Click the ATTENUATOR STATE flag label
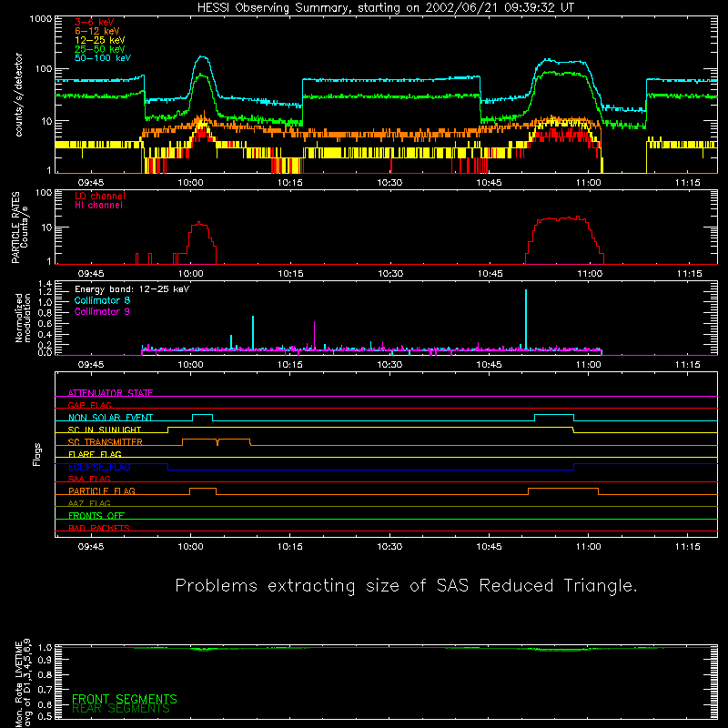 pyautogui.click(x=110, y=393)
